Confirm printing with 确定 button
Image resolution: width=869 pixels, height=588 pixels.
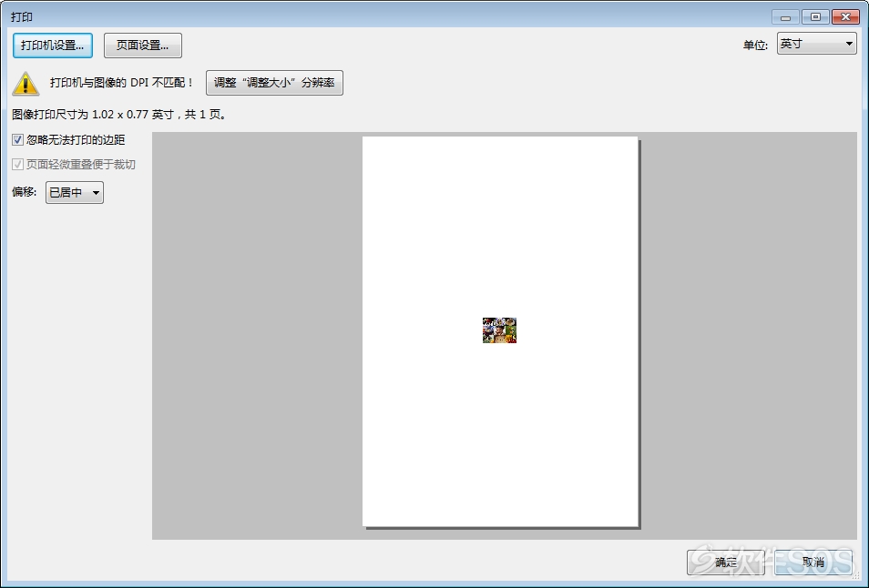[725, 563]
